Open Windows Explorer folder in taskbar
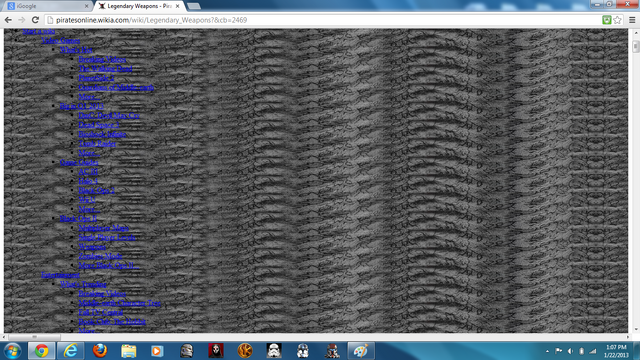Screen dimensions: 640x360 [x=128, y=351]
